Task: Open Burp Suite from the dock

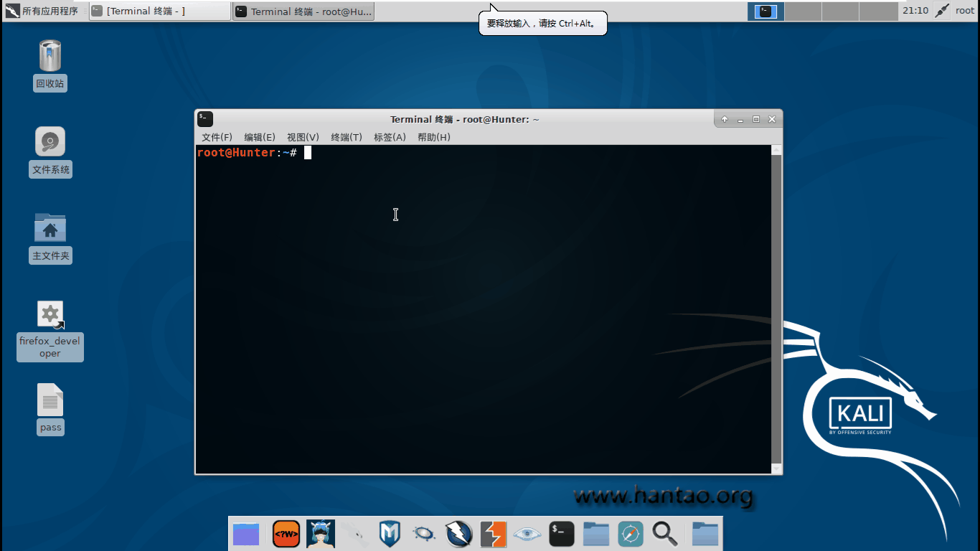Action: 494,534
